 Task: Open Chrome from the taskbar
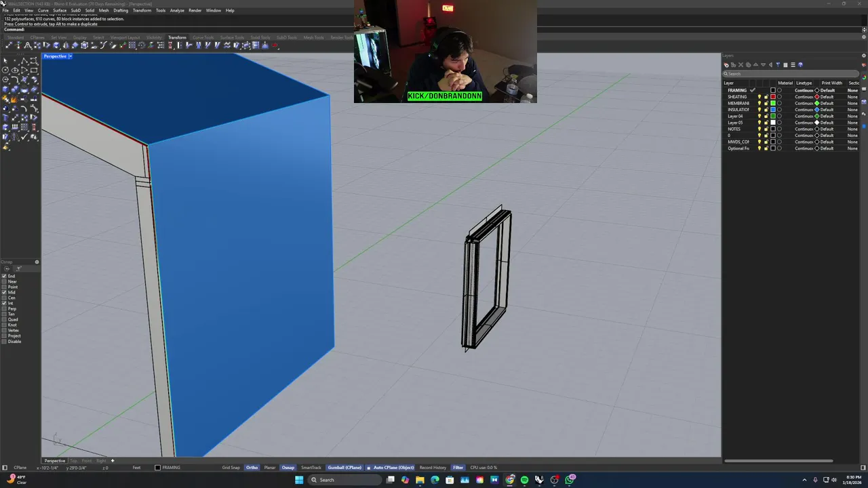pyautogui.click(x=509, y=480)
